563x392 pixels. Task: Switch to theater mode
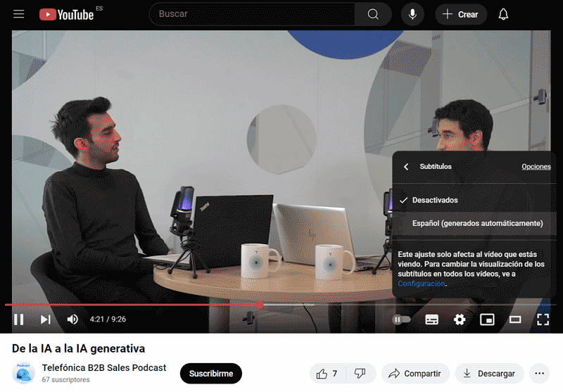pyautogui.click(x=515, y=320)
